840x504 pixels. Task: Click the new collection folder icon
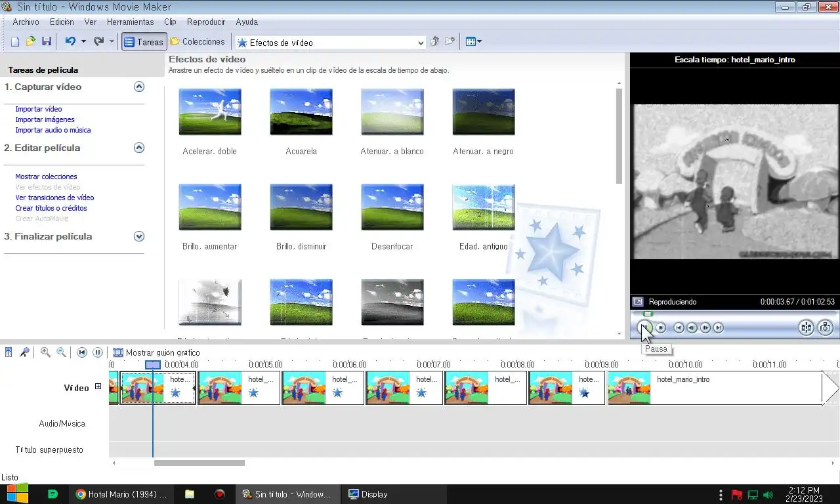450,41
